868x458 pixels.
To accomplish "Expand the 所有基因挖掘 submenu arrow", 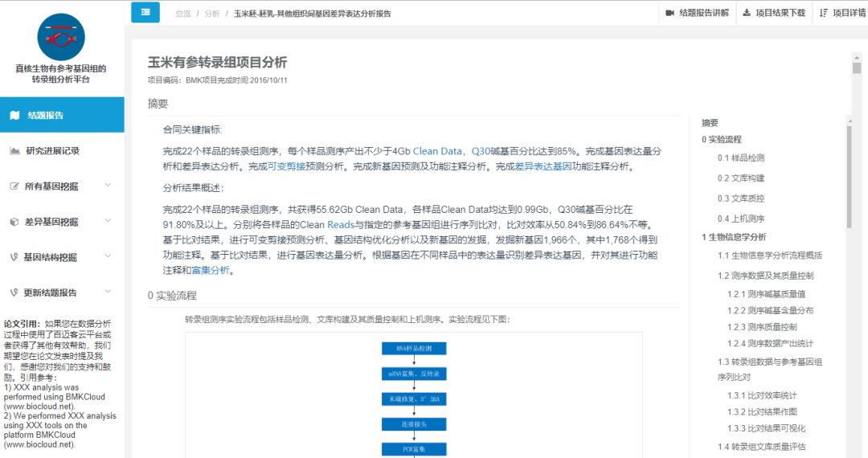I will (x=108, y=186).
